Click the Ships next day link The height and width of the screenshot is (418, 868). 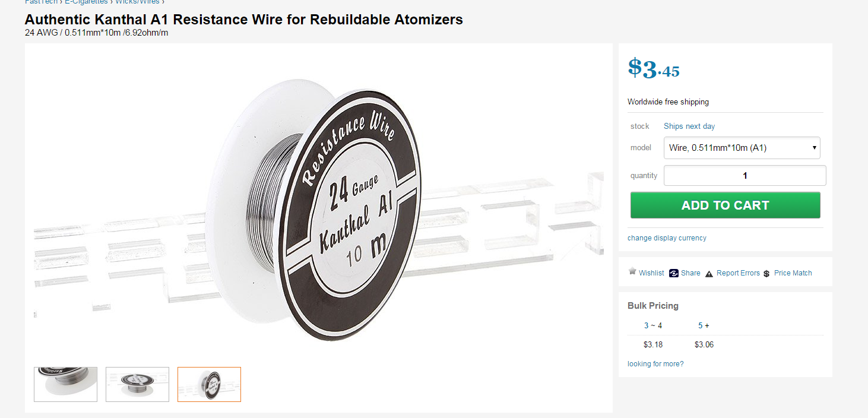tap(689, 126)
